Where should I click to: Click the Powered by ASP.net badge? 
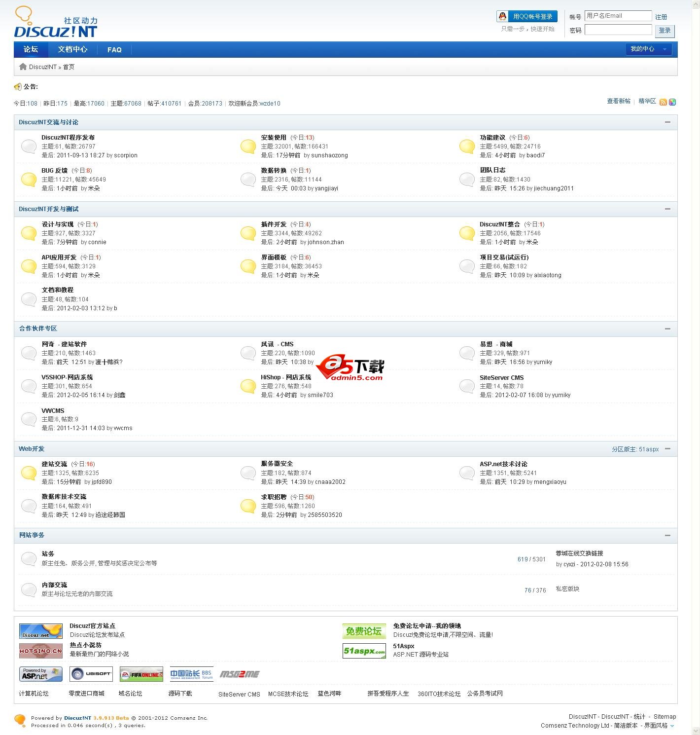tap(41, 674)
